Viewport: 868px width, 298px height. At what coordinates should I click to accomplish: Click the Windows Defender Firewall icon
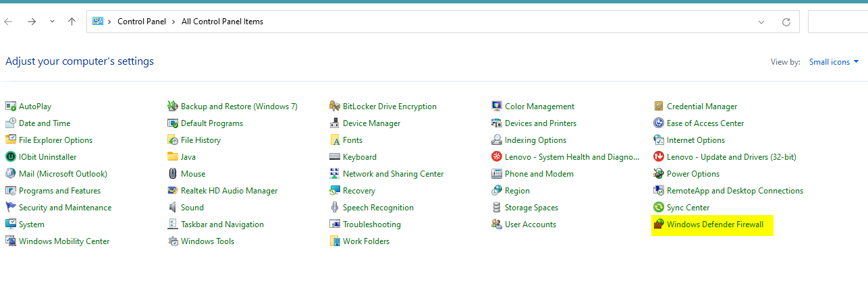659,224
